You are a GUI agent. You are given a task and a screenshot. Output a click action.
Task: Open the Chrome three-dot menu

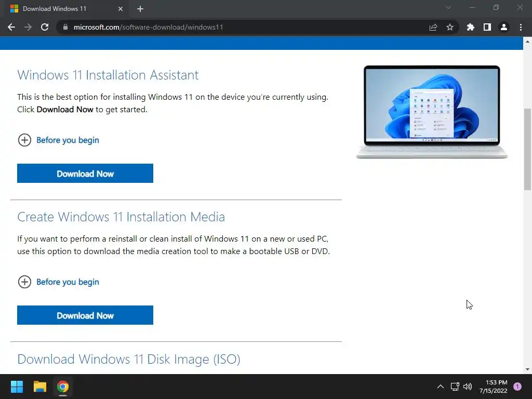(x=521, y=27)
